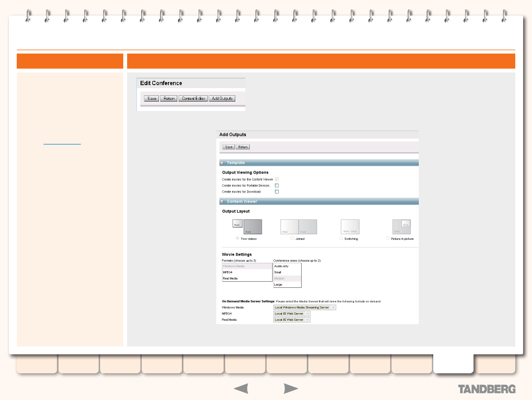Open MPEG4 media server dropdown
The height and width of the screenshot is (400, 532).
[x=292, y=314]
